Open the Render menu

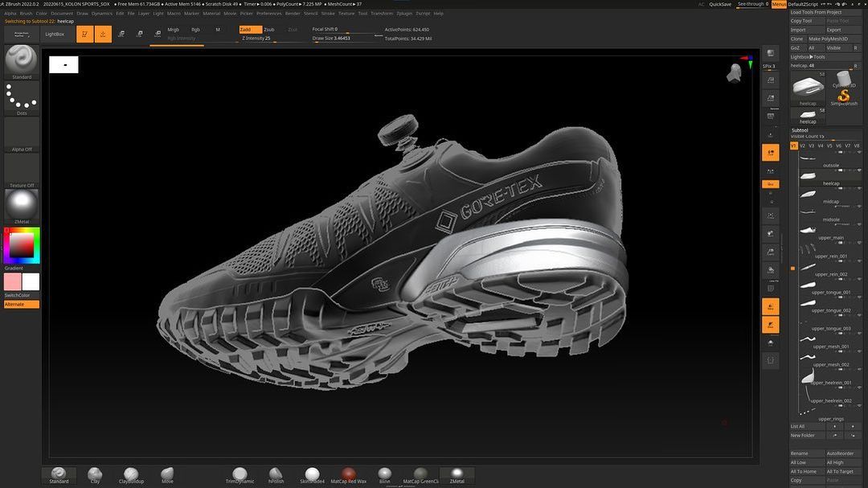293,14
